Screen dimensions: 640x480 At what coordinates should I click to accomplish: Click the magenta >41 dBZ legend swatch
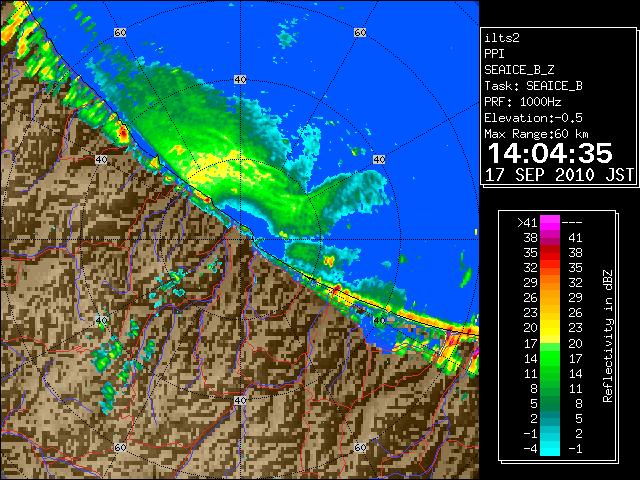click(550, 223)
